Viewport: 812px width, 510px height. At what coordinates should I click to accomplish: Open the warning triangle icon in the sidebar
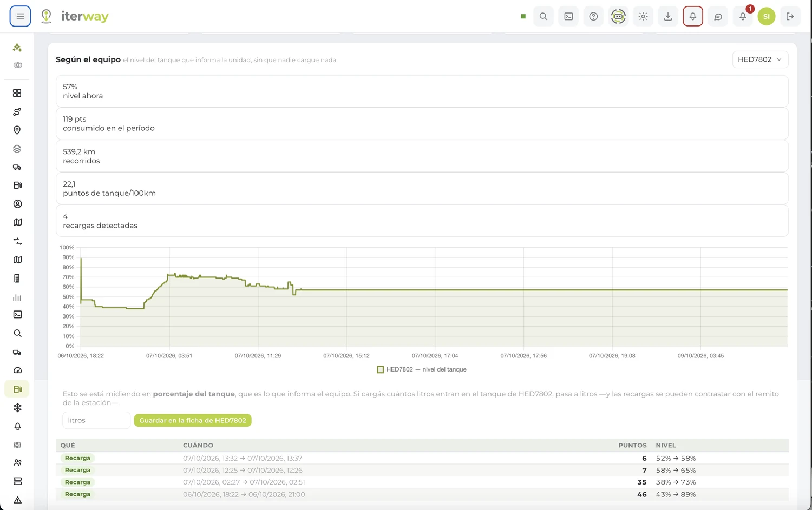17,500
